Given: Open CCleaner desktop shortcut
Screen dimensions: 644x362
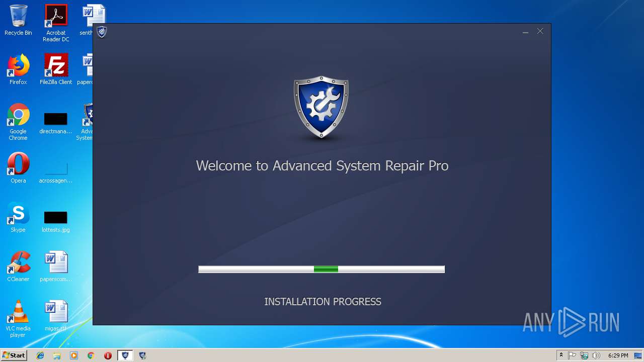Looking at the screenshot, I should tap(18, 266).
